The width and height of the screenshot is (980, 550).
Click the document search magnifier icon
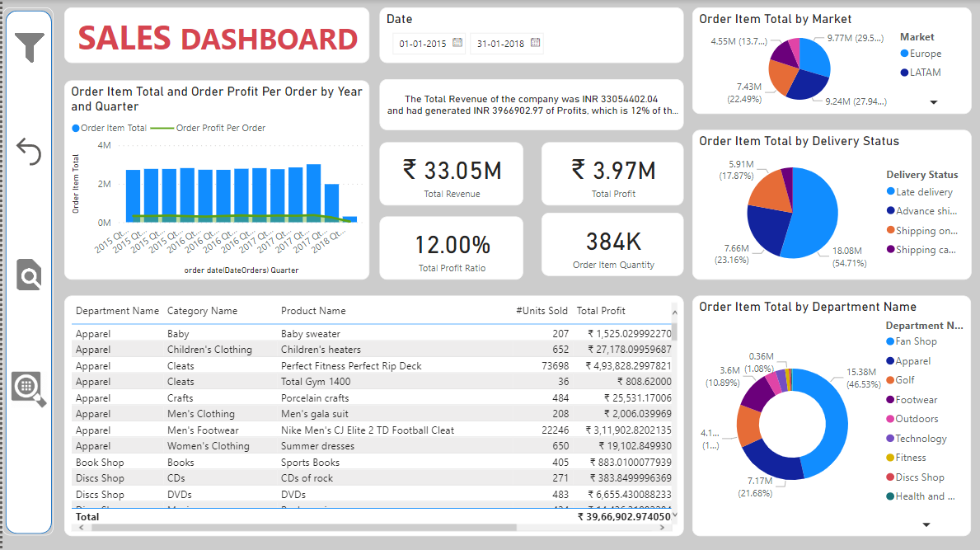point(30,275)
